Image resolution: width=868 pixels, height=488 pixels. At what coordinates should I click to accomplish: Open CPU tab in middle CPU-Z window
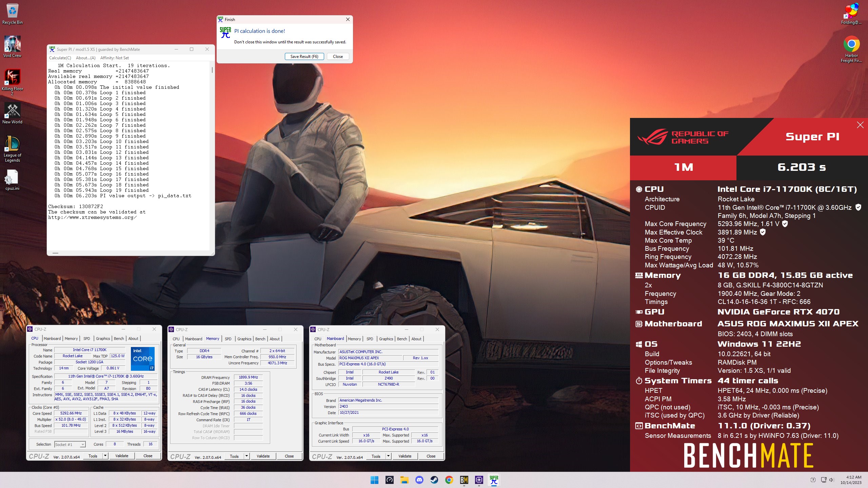(176, 339)
